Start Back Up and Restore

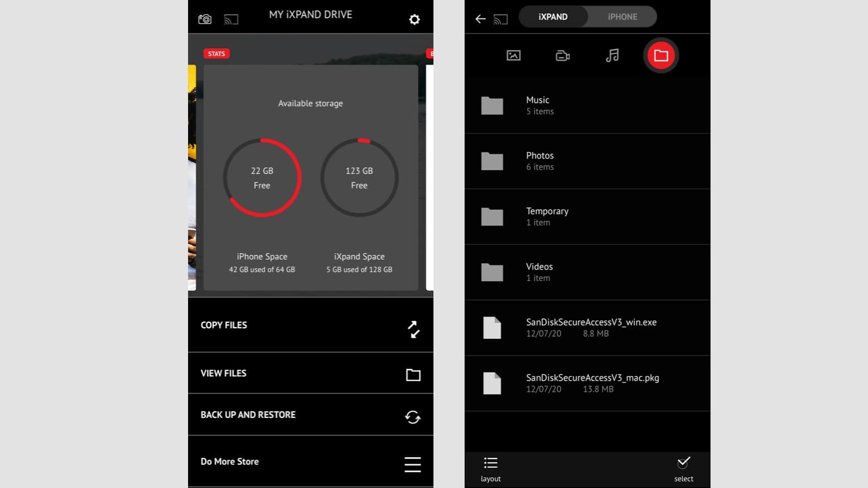(x=310, y=415)
